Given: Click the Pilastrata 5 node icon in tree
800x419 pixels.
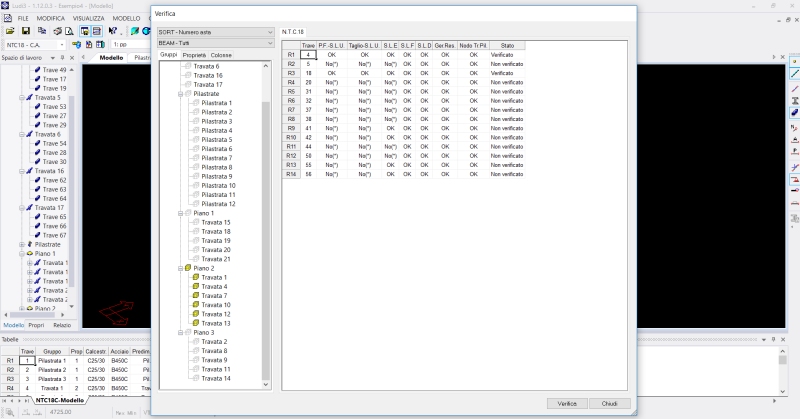Looking at the screenshot, I should (196, 139).
